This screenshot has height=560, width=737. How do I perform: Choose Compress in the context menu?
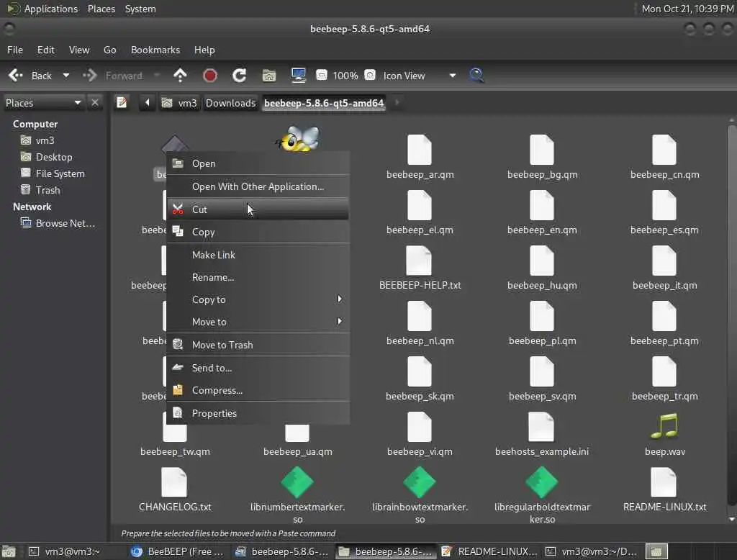[258, 391]
